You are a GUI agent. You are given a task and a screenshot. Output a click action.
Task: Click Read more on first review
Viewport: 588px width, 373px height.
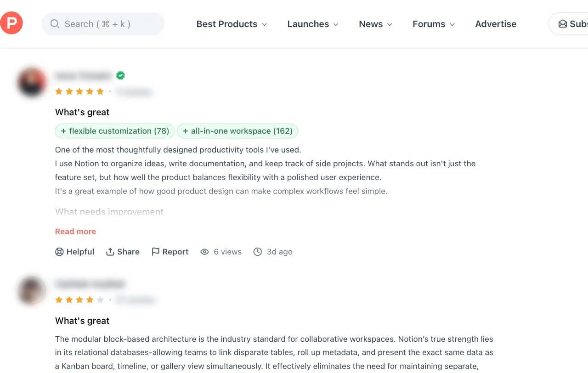coord(75,232)
